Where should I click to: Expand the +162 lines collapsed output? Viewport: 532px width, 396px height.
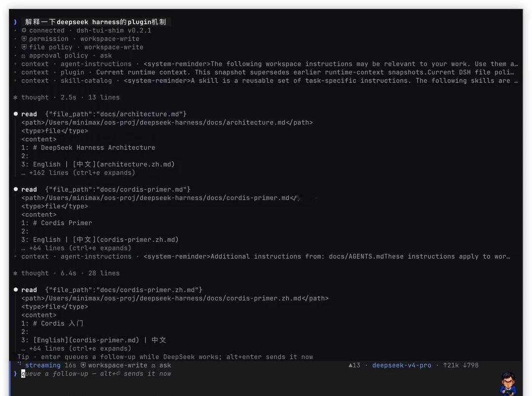78,173
